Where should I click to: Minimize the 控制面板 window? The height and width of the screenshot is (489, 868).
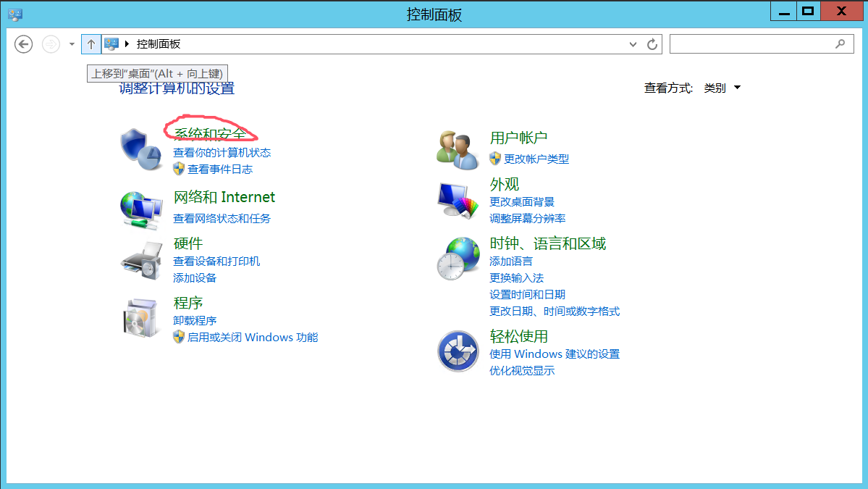click(x=784, y=12)
